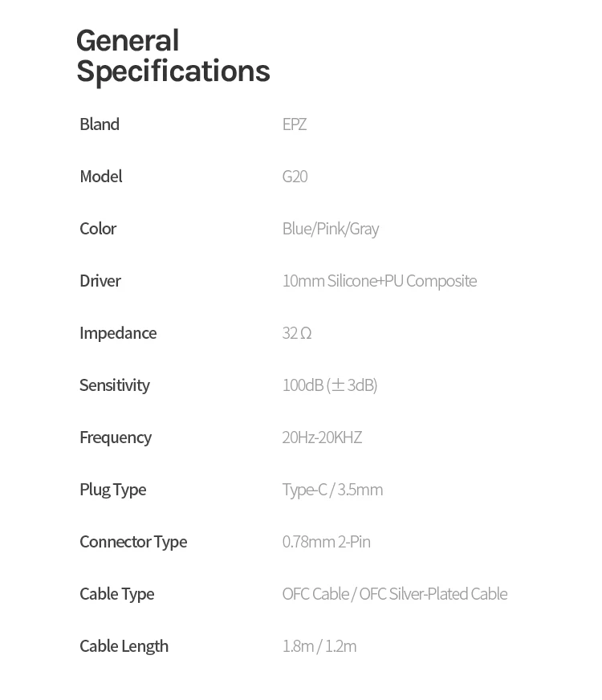Click the Sensitivity label
The width and height of the screenshot is (602, 700).
[x=114, y=385]
